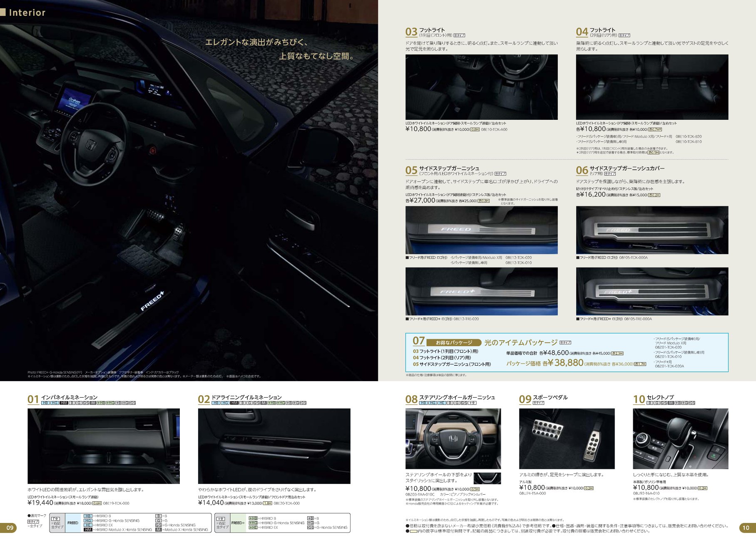Click the しっくりと手になじむ、上質な本革を使用。 description
The height and width of the screenshot is (540, 756).
click(x=671, y=475)
